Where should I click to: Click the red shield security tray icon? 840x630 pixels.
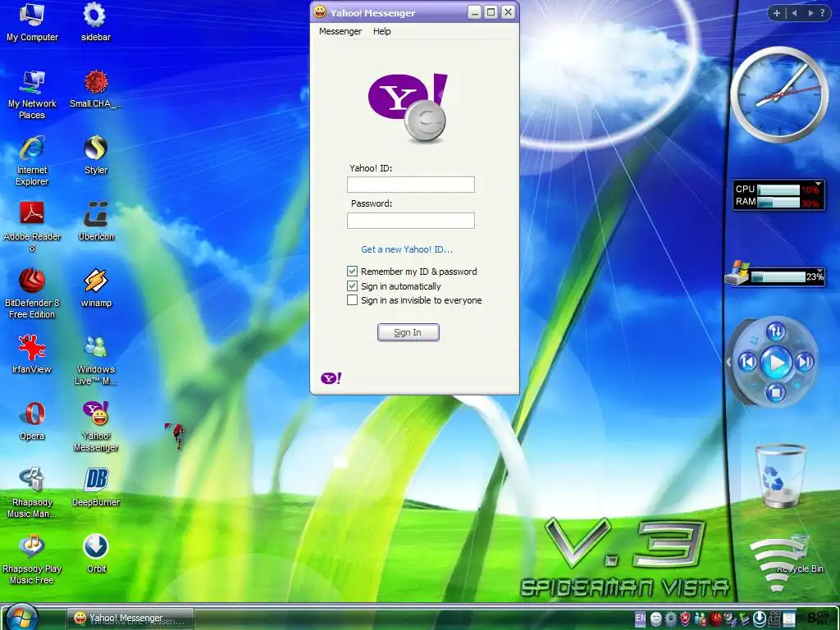point(685,619)
